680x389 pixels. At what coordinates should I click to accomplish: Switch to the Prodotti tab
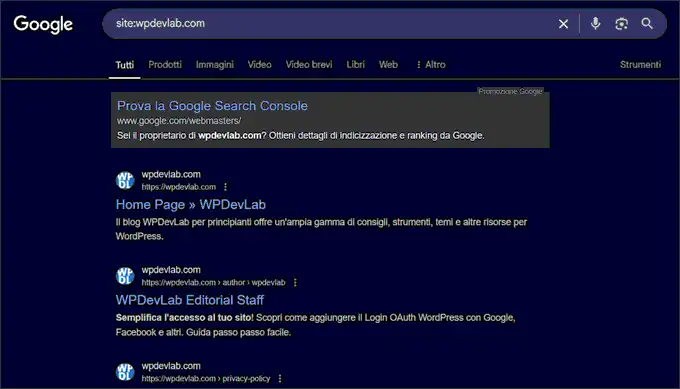(x=165, y=65)
